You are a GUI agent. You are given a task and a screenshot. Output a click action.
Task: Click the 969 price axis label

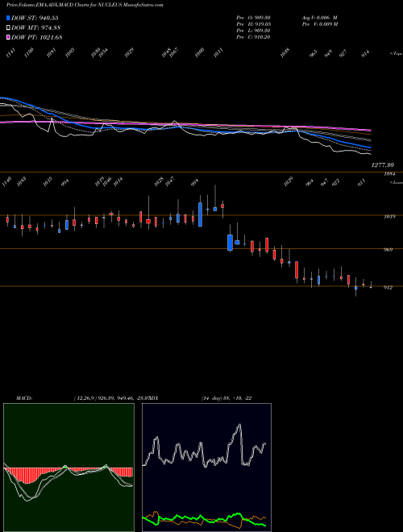pos(388,250)
